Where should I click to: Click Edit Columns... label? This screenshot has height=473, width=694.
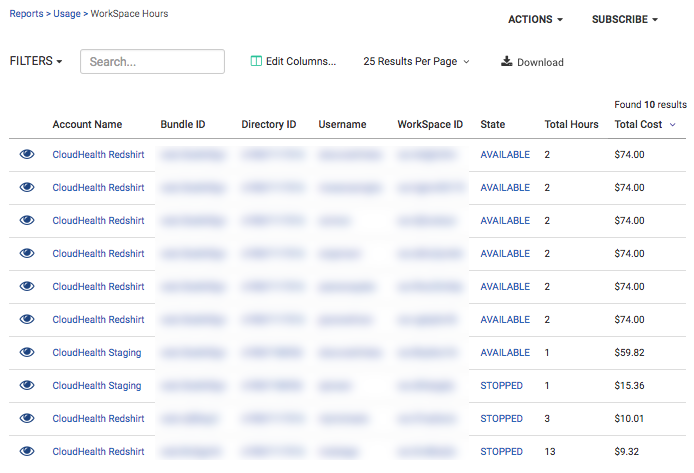coord(301,62)
